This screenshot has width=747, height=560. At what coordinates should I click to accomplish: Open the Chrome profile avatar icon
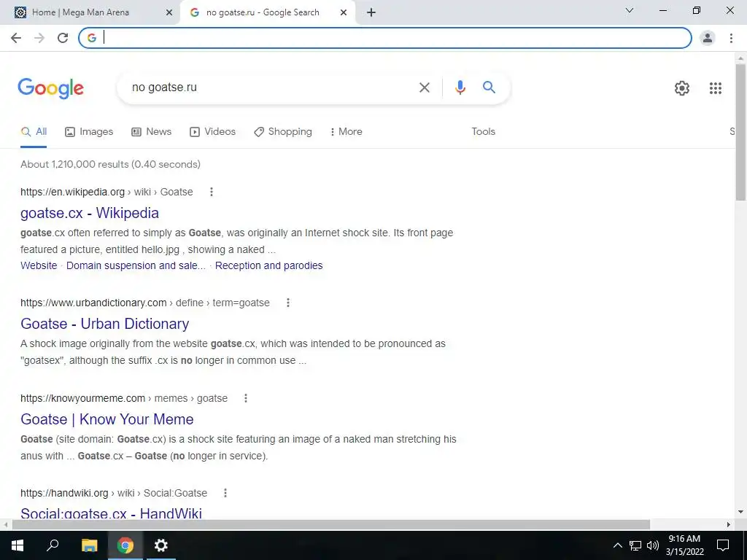click(x=708, y=38)
